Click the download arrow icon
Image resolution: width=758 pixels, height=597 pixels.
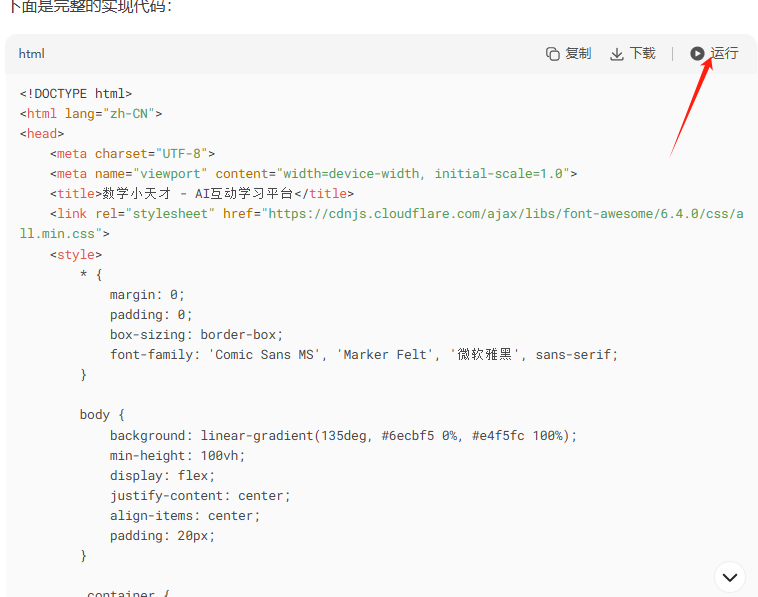(617, 54)
